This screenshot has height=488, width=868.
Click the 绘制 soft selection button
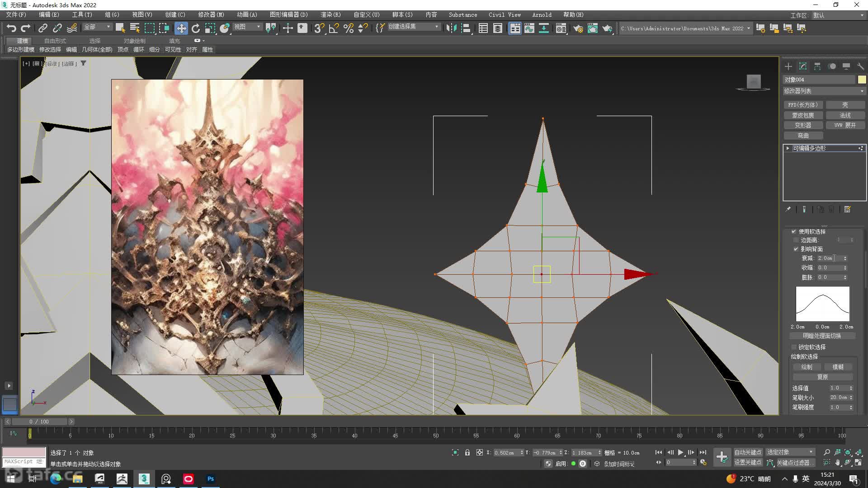(807, 367)
